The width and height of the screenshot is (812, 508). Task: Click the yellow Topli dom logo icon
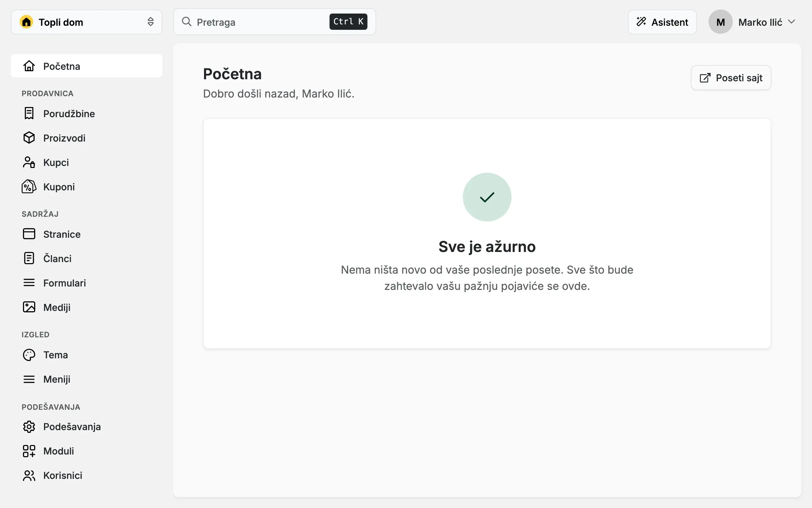point(26,22)
